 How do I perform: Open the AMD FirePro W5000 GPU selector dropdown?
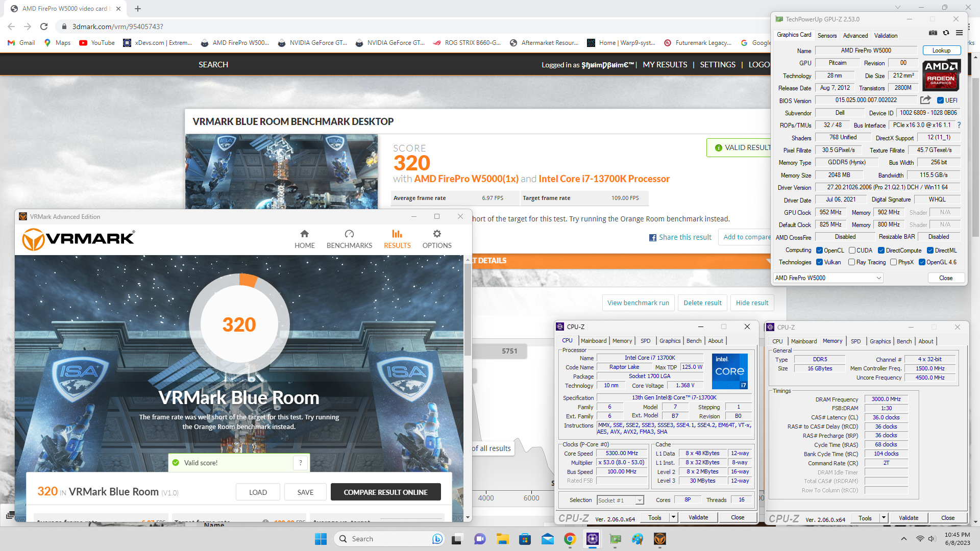828,278
